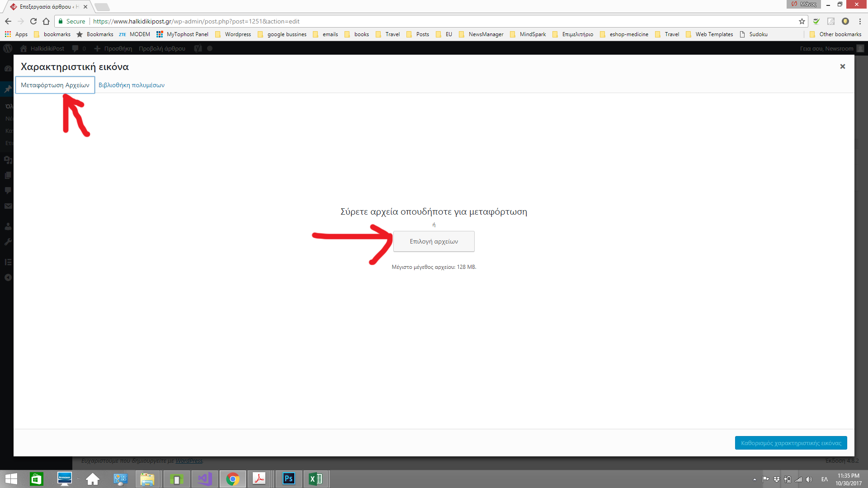
Task: Open taskbar volume control icon
Action: point(809,479)
